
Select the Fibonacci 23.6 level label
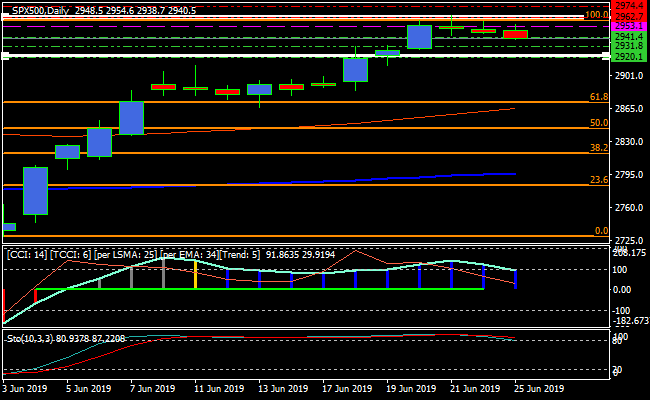tap(599, 180)
